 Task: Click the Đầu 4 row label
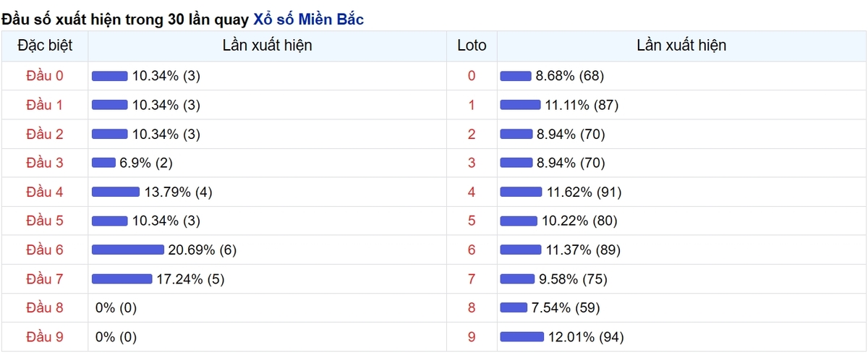(x=45, y=192)
